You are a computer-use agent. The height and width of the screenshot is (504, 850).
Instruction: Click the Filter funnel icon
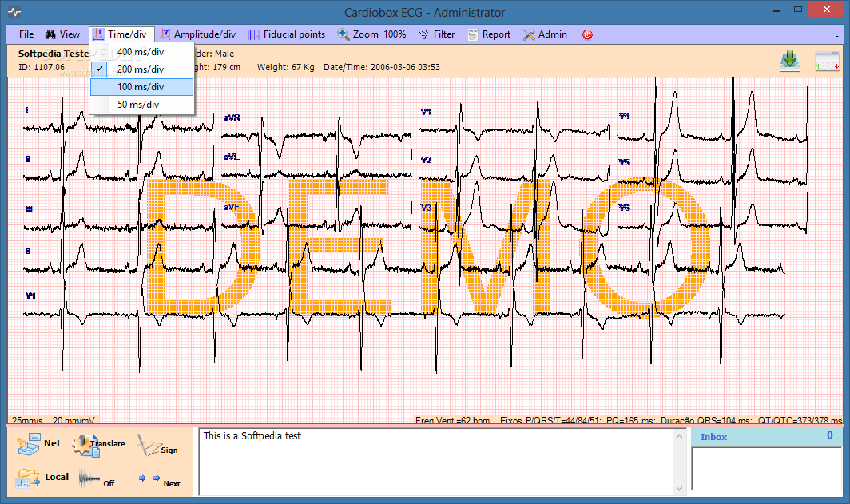tap(423, 34)
